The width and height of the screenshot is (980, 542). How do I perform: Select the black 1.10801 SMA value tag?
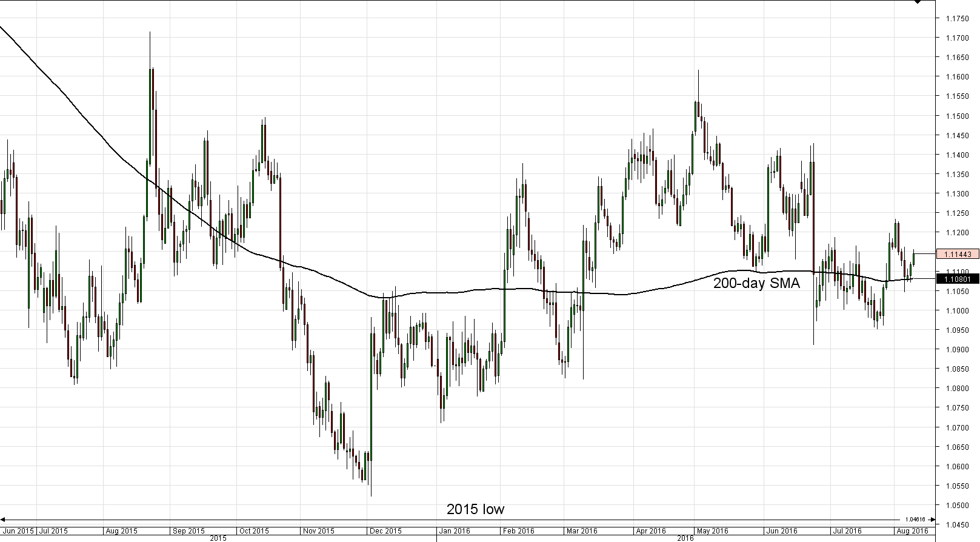956,279
